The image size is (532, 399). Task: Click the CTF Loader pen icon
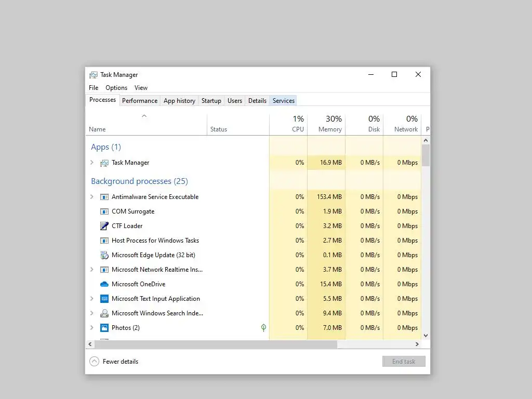(104, 226)
